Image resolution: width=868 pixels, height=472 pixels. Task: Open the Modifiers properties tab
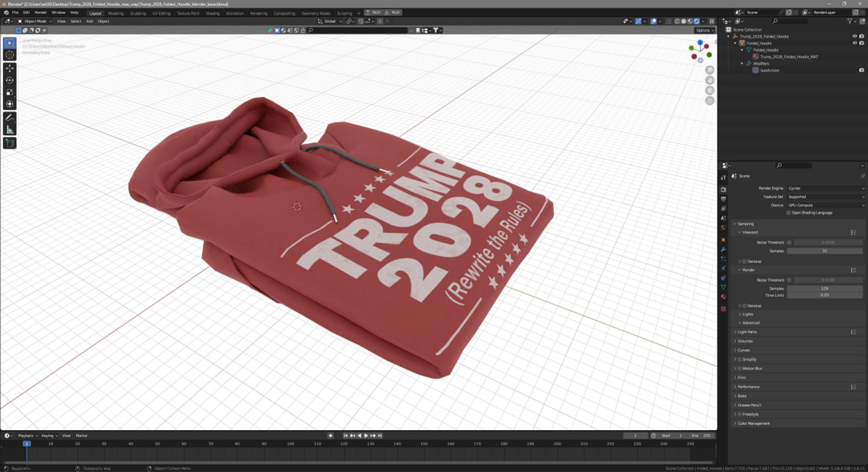click(723, 249)
